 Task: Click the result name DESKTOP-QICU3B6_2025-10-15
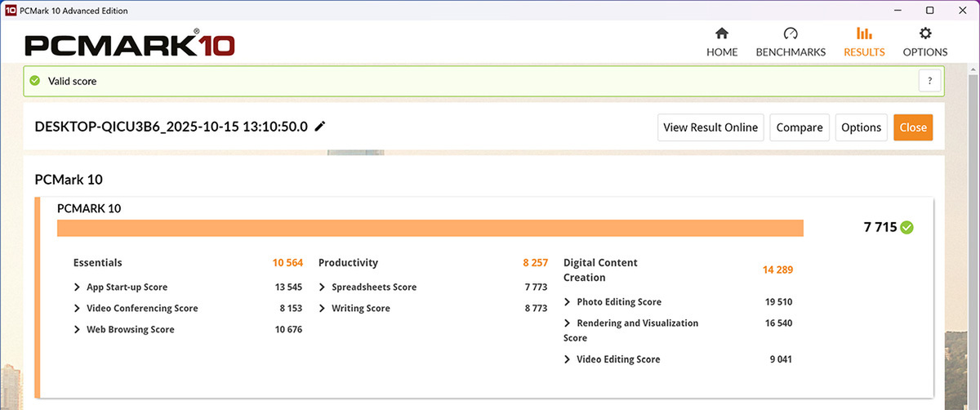click(171, 126)
